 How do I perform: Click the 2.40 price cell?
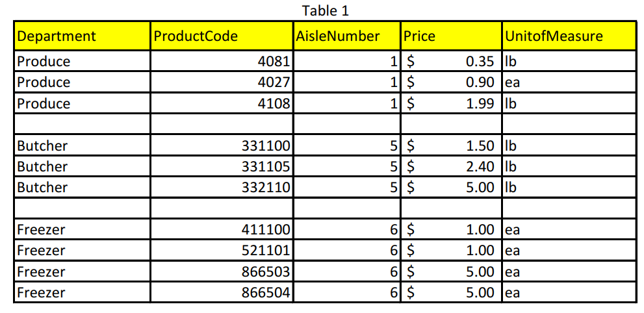click(x=480, y=166)
